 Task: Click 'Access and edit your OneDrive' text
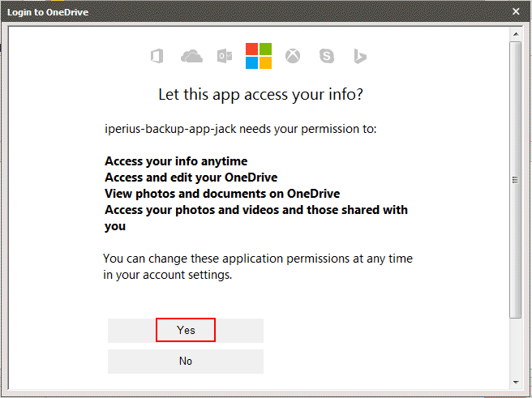click(191, 178)
